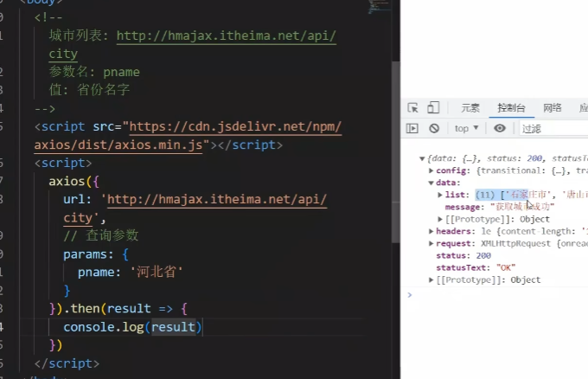The width and height of the screenshot is (588, 379).
Task: Expand the last Prototype Object row
Action: click(x=431, y=280)
